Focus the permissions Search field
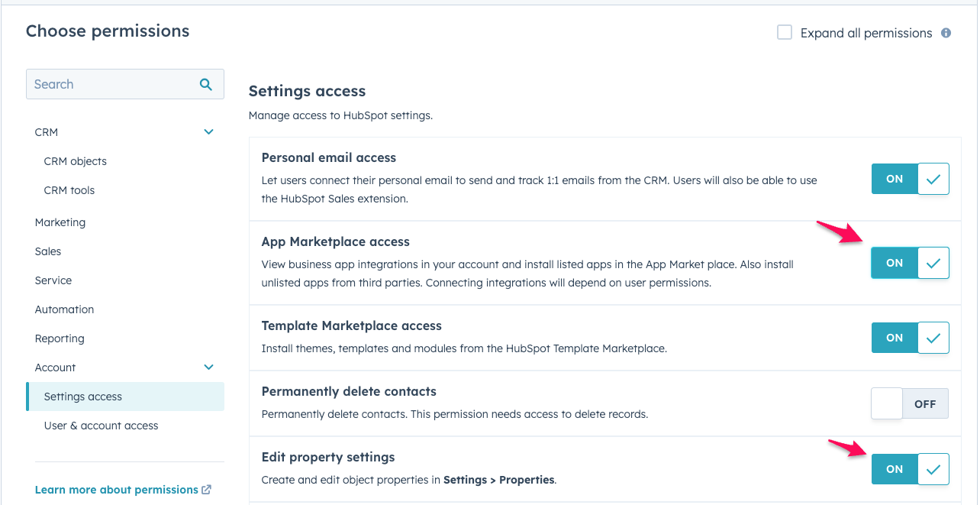The height and width of the screenshot is (505, 980). pos(125,84)
